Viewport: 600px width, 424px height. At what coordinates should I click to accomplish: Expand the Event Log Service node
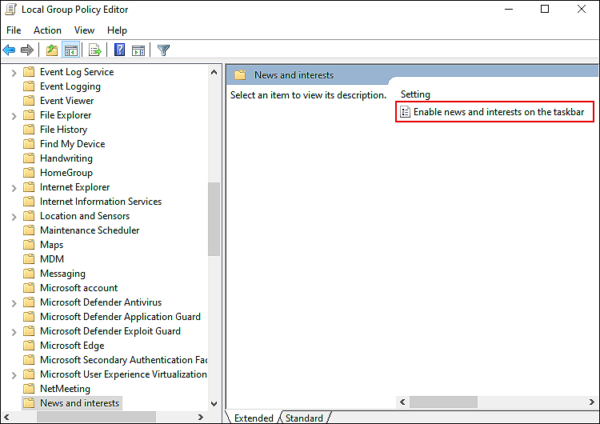(x=13, y=72)
